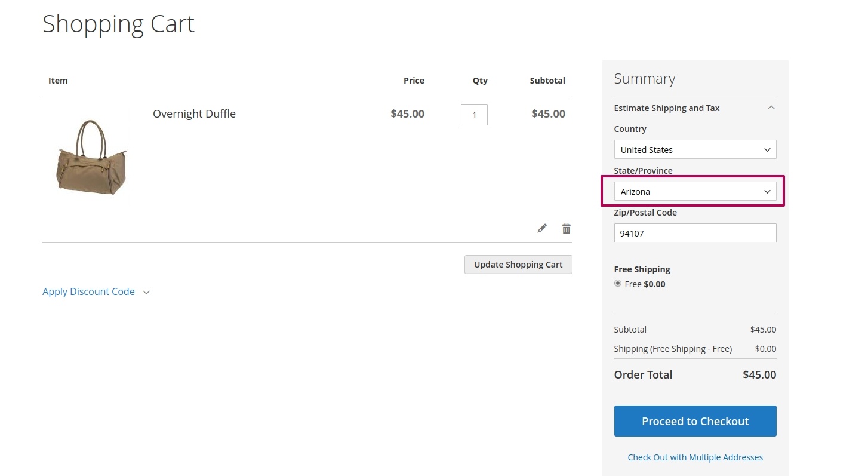
Task: Click the Overnight Duffle bag thumbnail
Action: [92, 157]
